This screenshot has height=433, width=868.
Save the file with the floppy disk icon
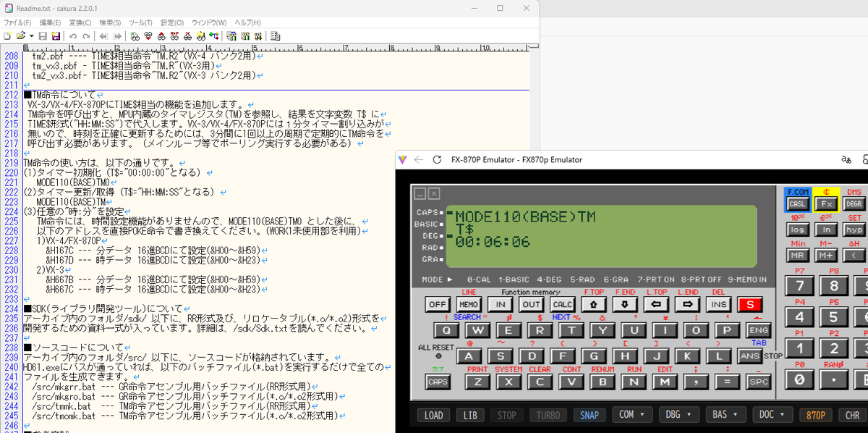(x=43, y=35)
